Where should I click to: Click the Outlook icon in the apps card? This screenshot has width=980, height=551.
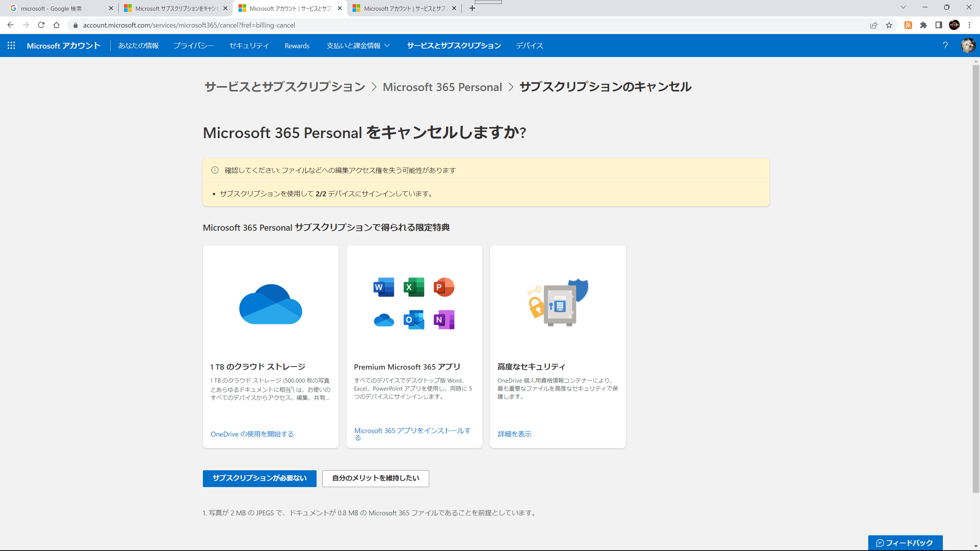414,320
